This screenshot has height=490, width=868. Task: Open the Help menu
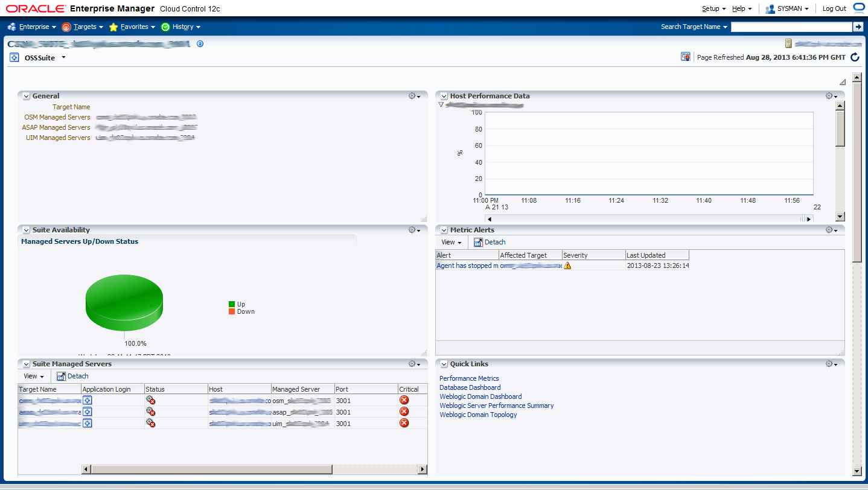tap(742, 8)
